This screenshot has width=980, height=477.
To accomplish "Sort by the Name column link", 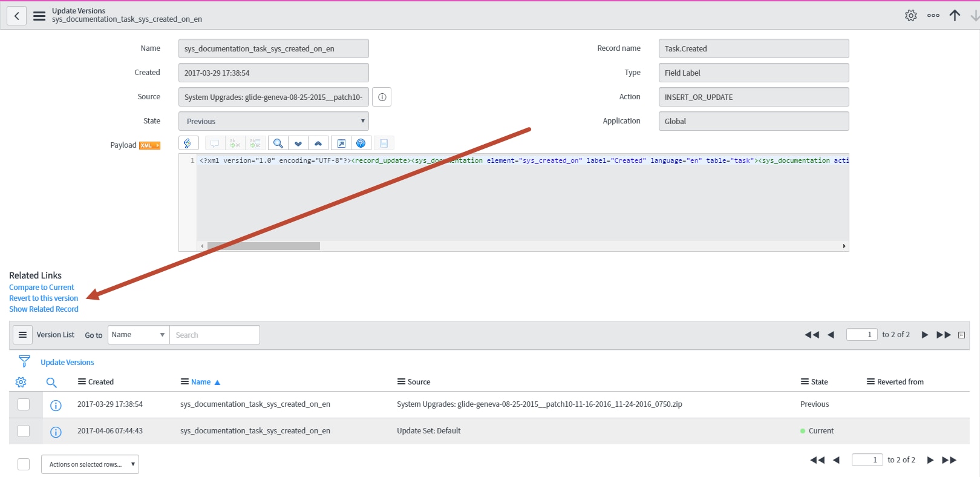I will [201, 382].
